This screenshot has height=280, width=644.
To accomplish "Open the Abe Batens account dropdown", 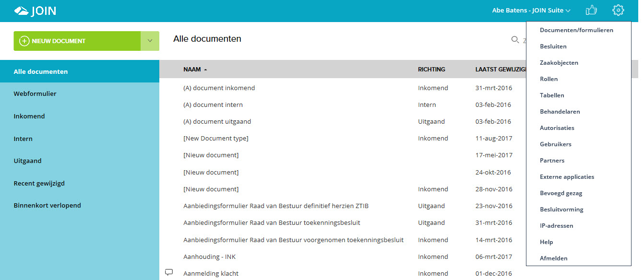I will (x=531, y=10).
